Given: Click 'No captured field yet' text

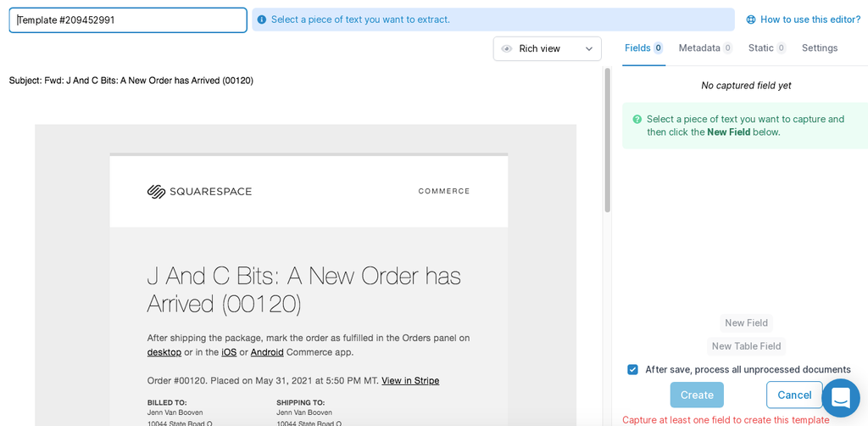Looking at the screenshot, I should pyautogui.click(x=746, y=86).
